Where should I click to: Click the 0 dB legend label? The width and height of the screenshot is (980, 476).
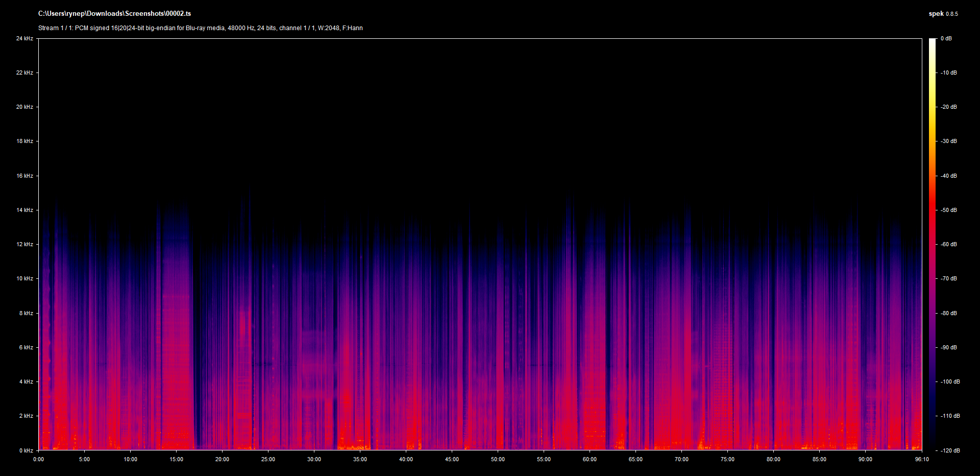(946, 39)
